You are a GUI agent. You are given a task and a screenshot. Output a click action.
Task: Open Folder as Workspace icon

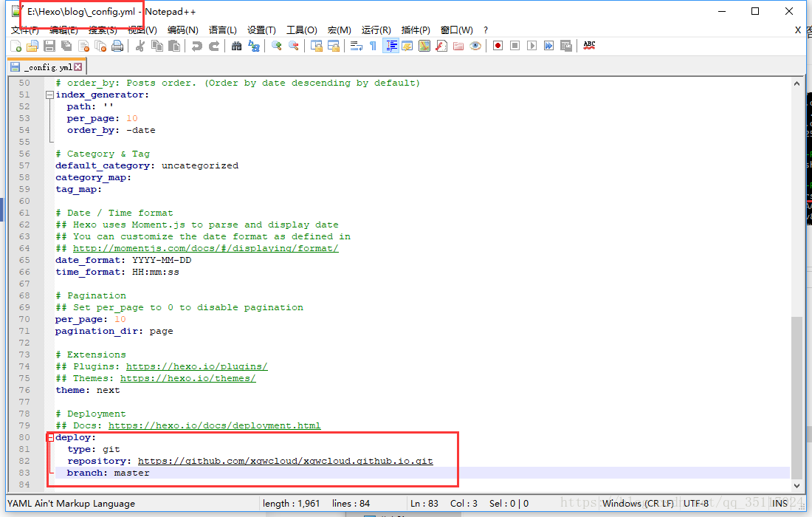point(458,46)
